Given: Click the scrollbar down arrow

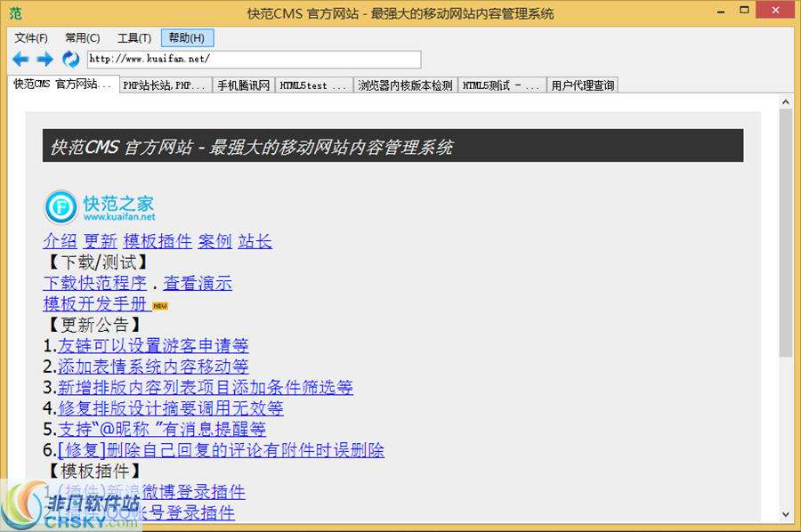Looking at the screenshot, I should (786, 514).
